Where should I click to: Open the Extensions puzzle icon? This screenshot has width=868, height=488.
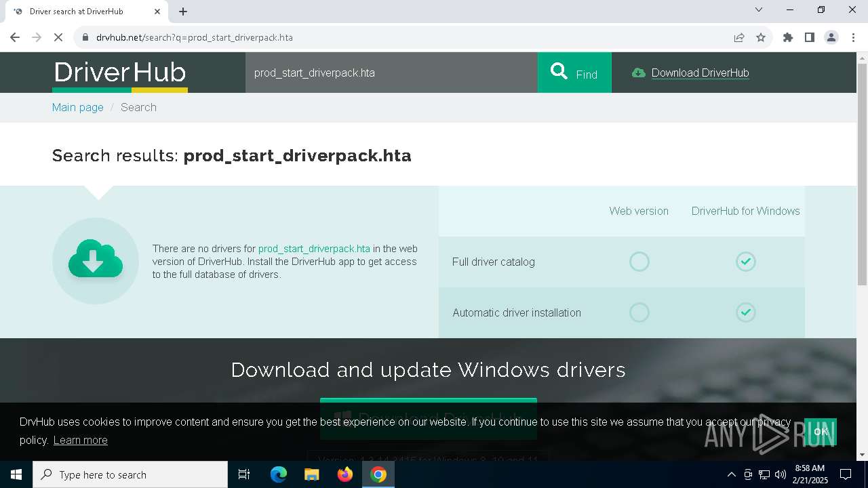coord(788,37)
